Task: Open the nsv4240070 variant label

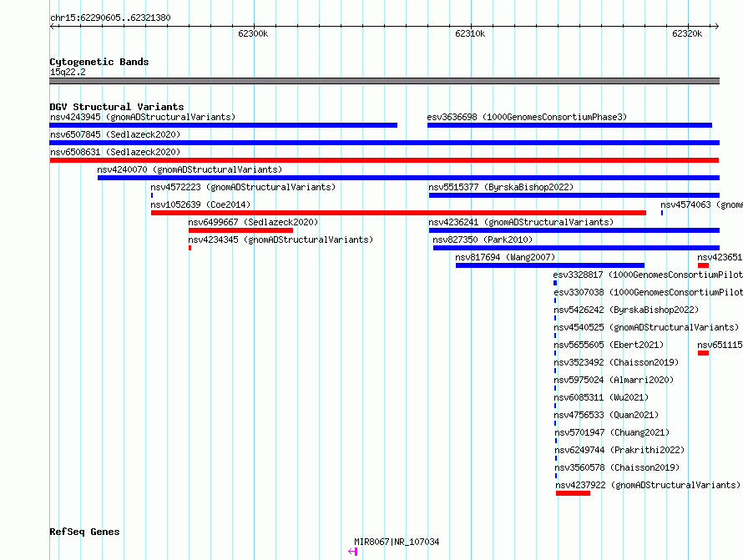Action: [190, 169]
